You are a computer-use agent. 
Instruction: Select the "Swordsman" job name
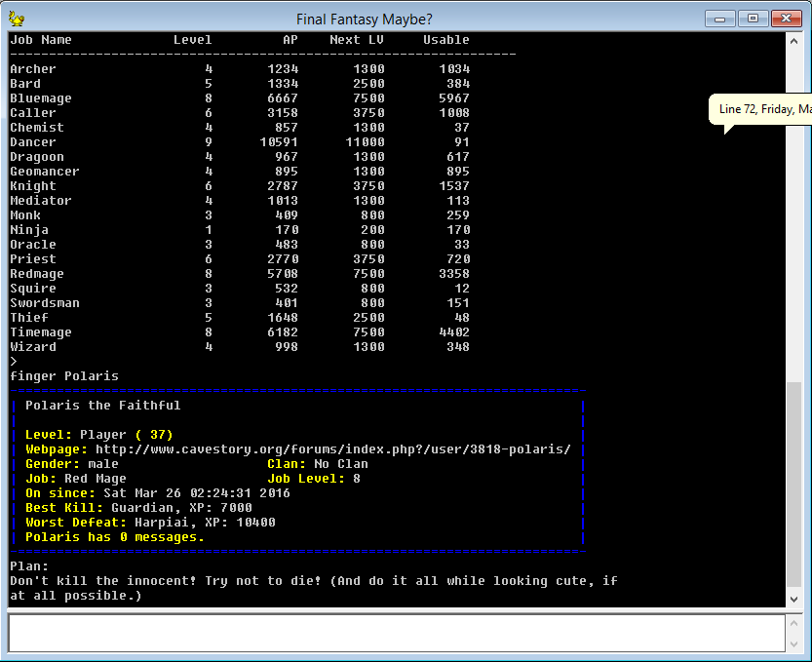45,303
